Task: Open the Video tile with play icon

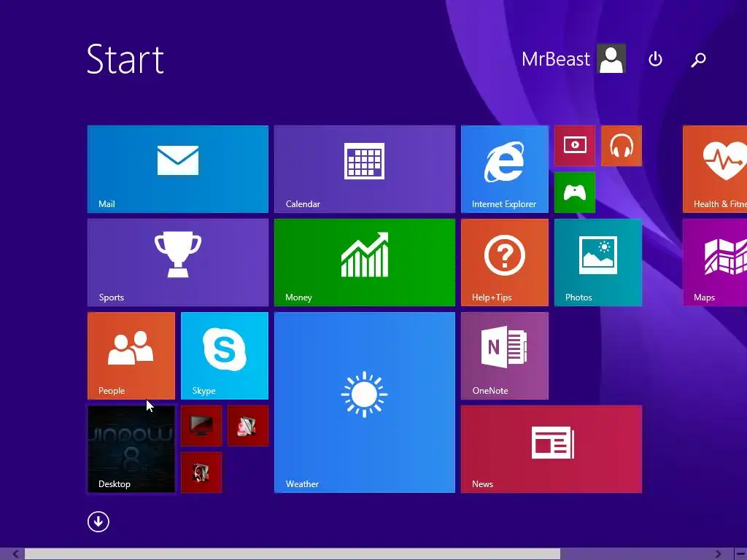Action: [575, 146]
